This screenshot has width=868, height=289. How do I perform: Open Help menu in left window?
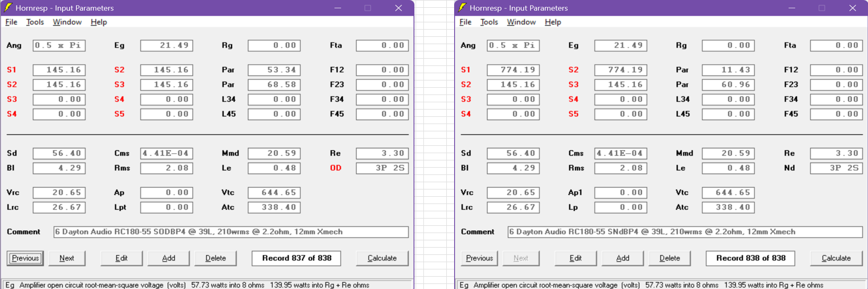[x=98, y=22]
